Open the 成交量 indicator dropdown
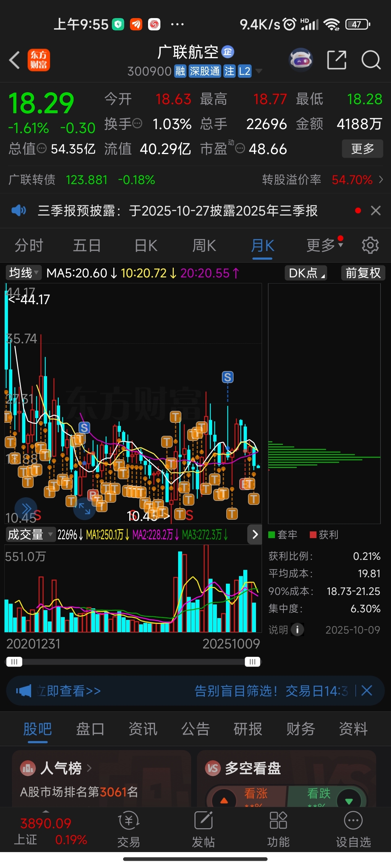 [x=30, y=535]
